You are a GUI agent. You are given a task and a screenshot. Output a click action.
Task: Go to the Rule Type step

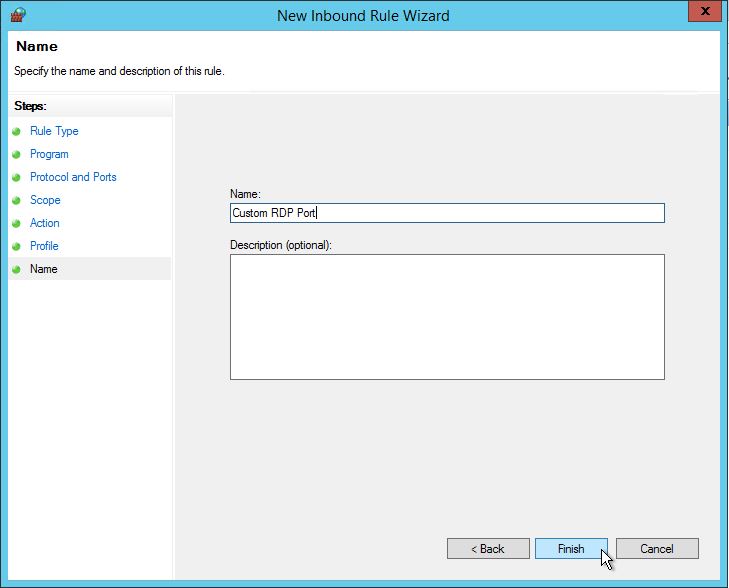tap(54, 131)
